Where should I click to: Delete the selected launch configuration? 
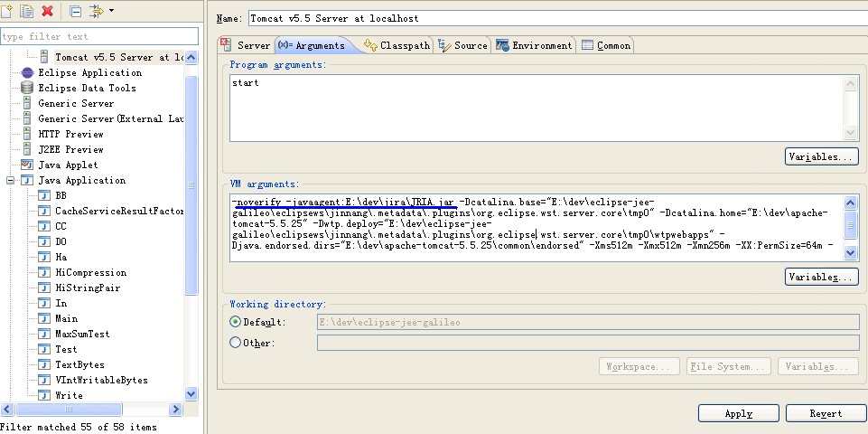(48, 11)
